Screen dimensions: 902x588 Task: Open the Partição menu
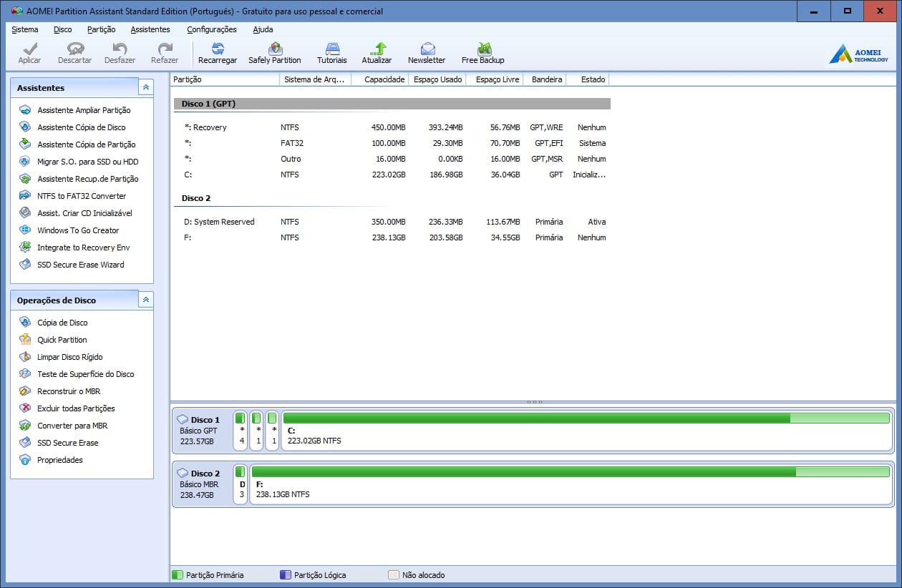point(102,29)
